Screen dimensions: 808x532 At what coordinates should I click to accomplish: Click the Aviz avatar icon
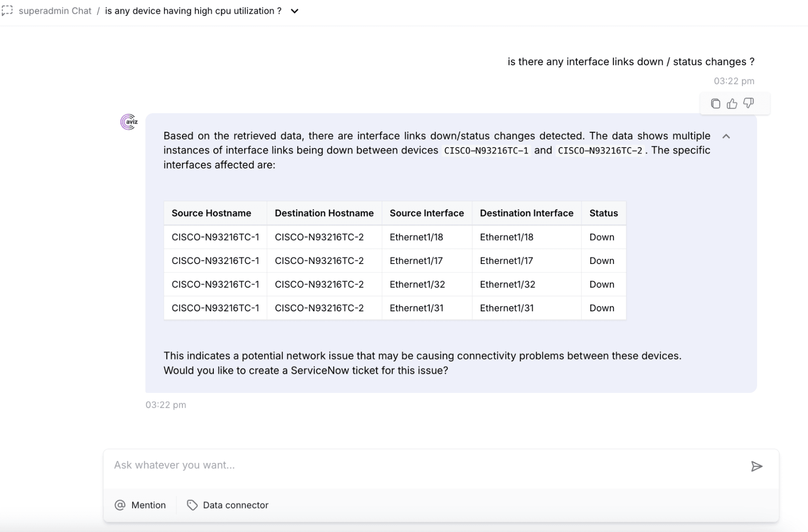(x=128, y=122)
